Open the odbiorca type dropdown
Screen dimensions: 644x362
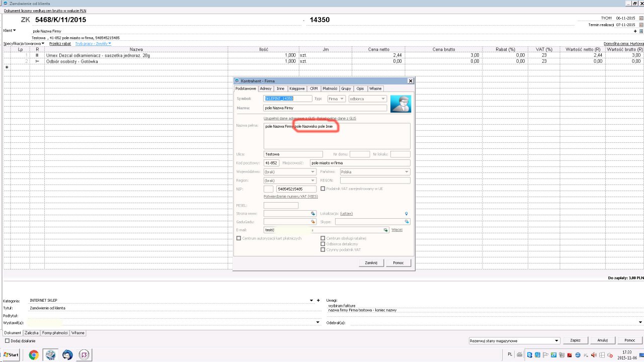coord(368,99)
